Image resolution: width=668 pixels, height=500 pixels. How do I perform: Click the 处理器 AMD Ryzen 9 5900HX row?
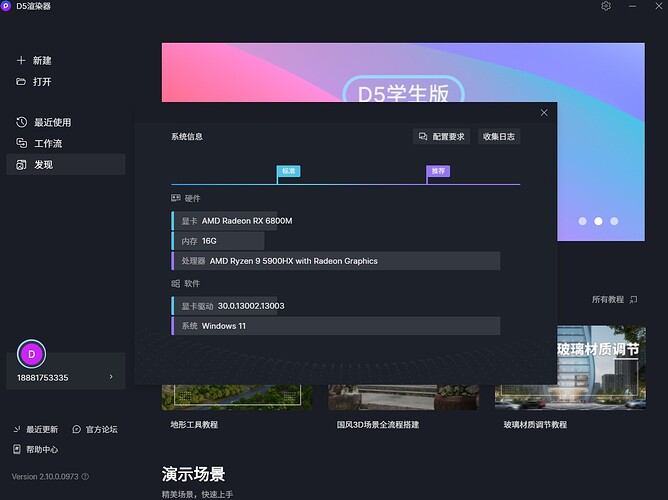pyautogui.click(x=336, y=261)
